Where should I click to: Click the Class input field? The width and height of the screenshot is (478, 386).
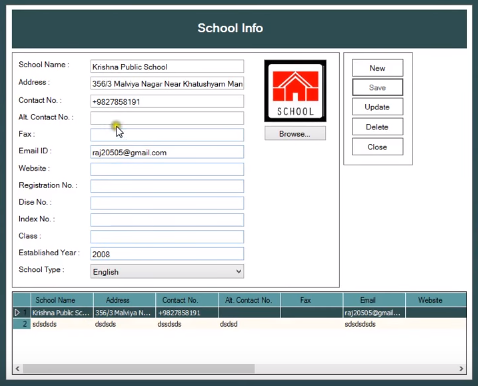(x=167, y=237)
